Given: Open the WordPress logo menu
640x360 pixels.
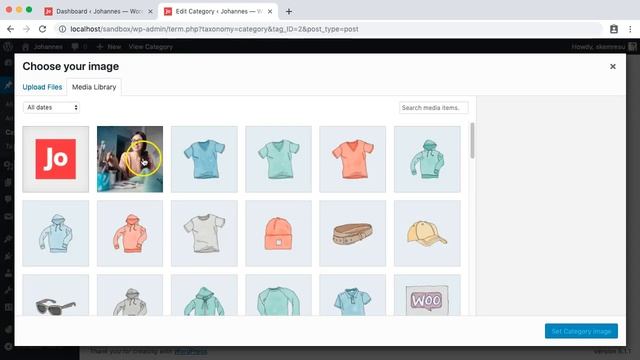Looking at the screenshot, I should coord(8,47).
